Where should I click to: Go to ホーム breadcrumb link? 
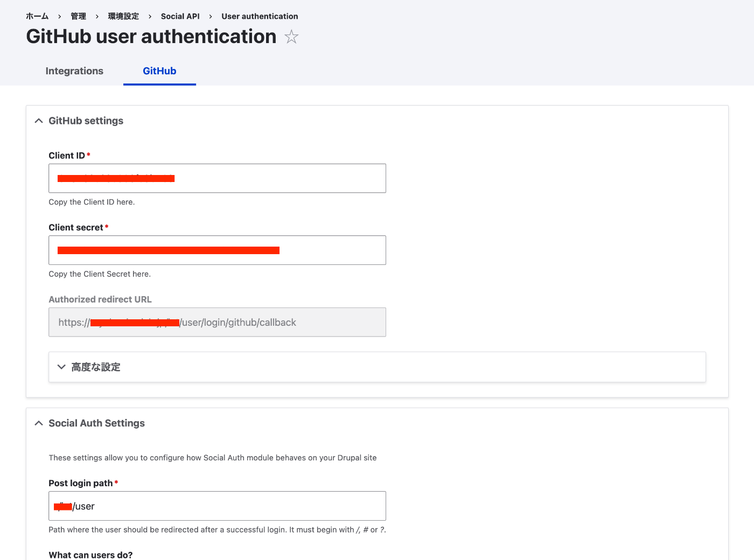(37, 16)
